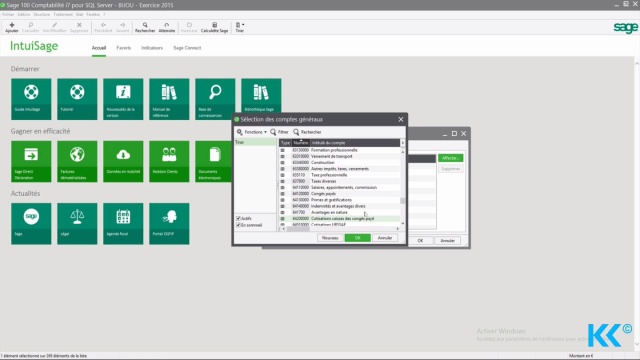This screenshot has width=640, height=360.
Task: Click the Rechercher icon in main toolbar
Action: pyautogui.click(x=145, y=27)
